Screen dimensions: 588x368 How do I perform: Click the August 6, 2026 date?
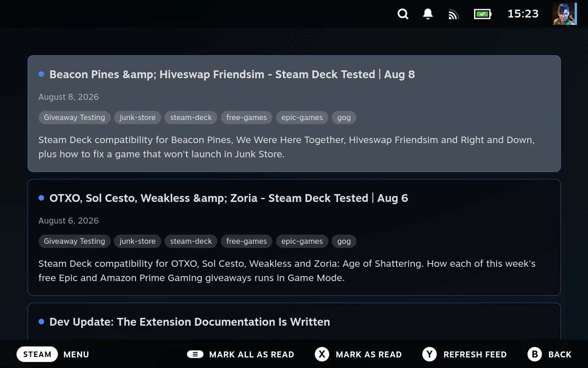[x=68, y=221]
